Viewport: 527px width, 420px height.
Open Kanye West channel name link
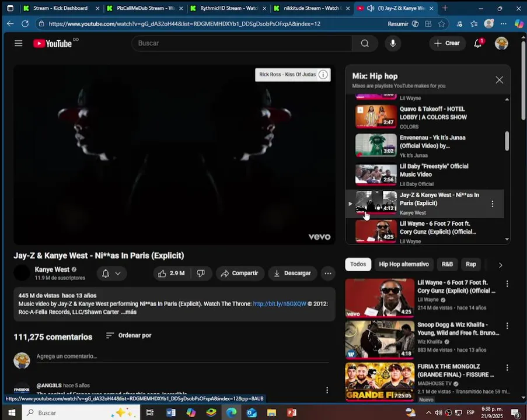pos(52,269)
